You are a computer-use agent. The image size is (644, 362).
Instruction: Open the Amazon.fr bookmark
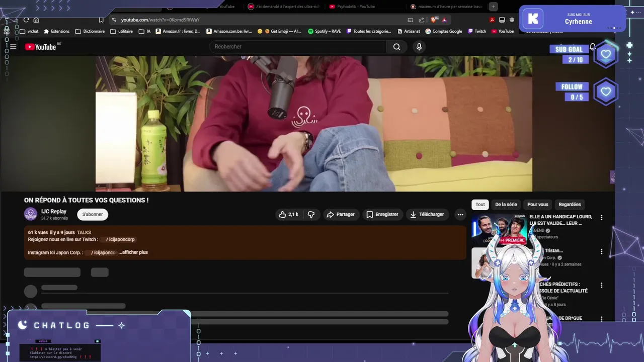coord(178,31)
